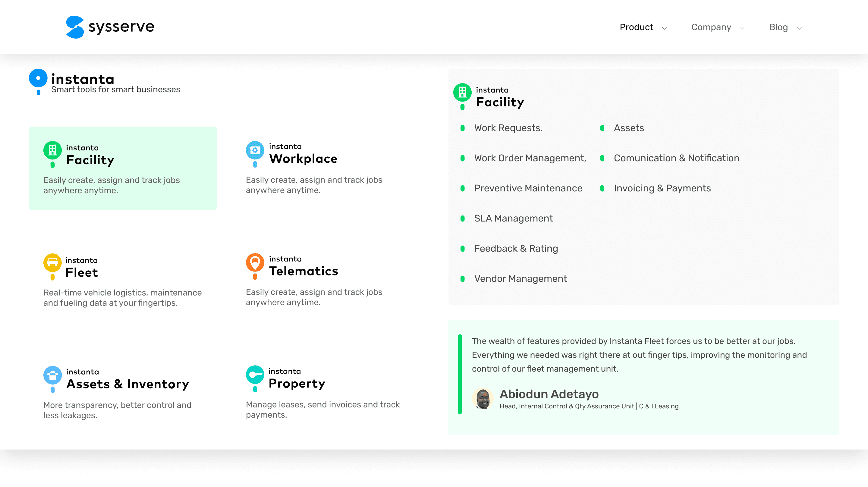Open the Company menu item
The image size is (868, 487).
tap(711, 27)
